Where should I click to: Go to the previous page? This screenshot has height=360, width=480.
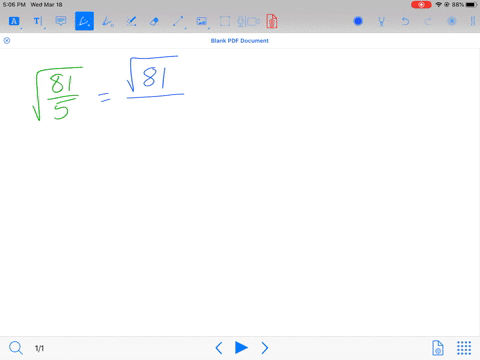click(x=219, y=348)
